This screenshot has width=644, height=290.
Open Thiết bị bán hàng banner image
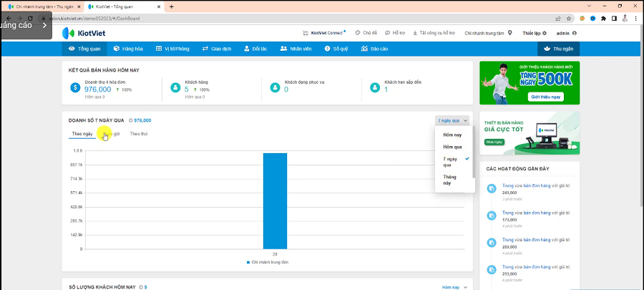[x=530, y=133]
